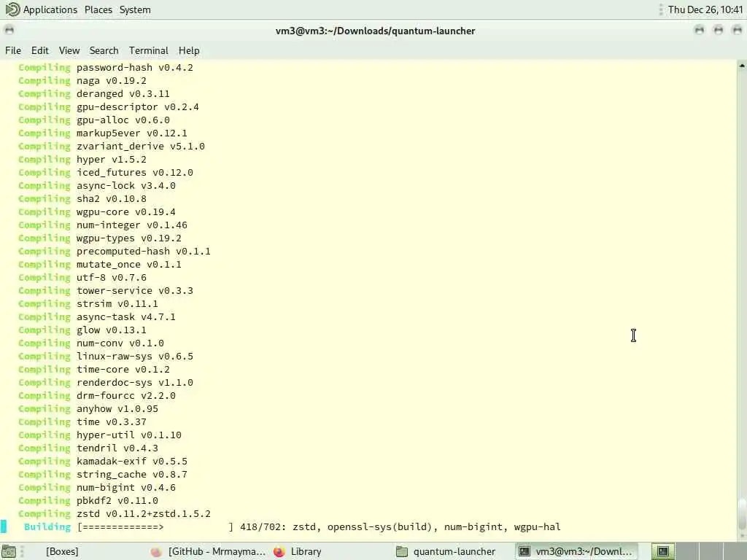Click the line 'mutate_once v0.1.1'
Image resolution: width=747 pixels, height=560 pixels.
click(129, 264)
